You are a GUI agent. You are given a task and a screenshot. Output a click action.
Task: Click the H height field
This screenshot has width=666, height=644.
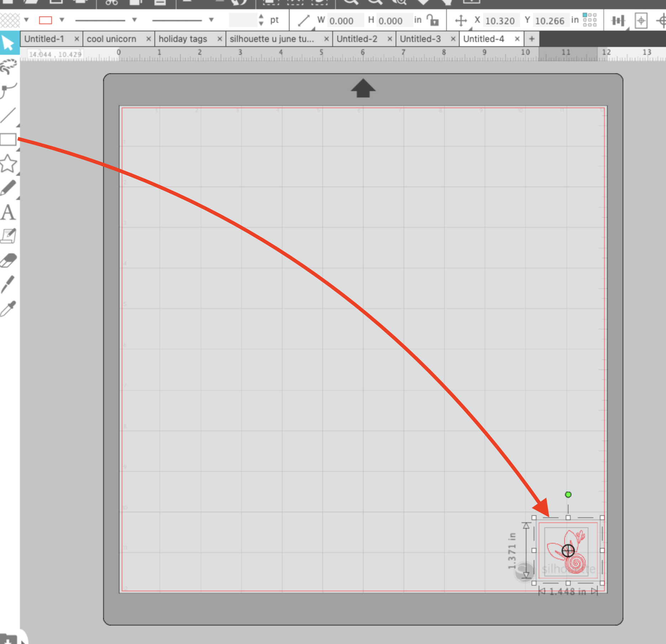(394, 21)
